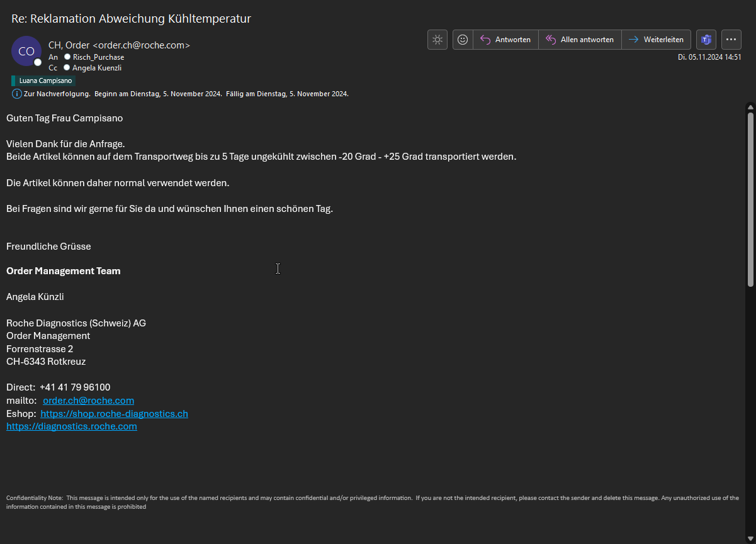Forward this email with Weiterleiten
The image size is (756, 544).
pyautogui.click(x=656, y=40)
